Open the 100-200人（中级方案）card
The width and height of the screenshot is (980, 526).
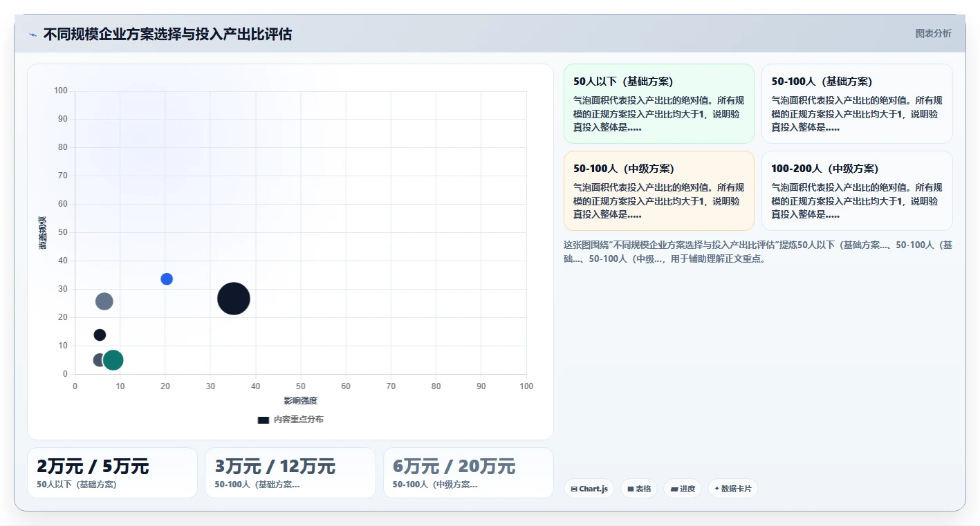click(x=857, y=191)
